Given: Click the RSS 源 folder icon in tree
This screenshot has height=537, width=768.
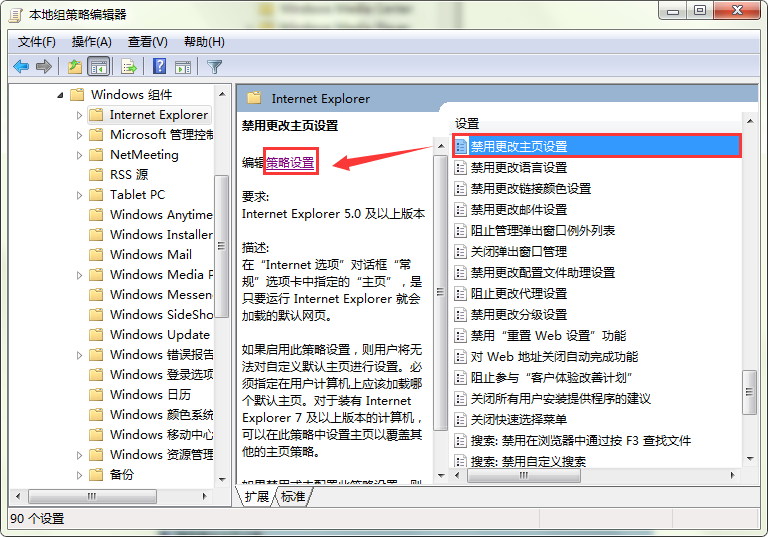Looking at the screenshot, I should [96, 175].
